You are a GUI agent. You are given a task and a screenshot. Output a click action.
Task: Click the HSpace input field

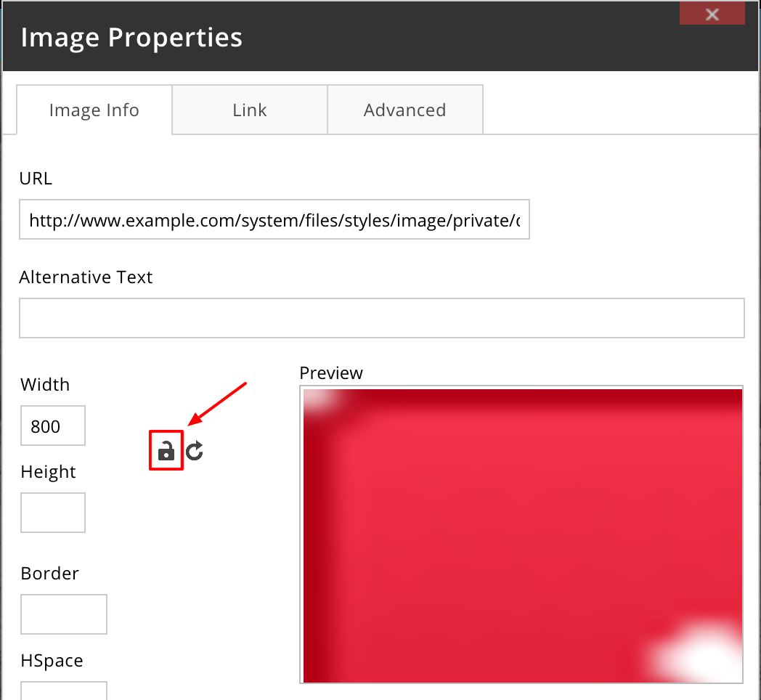click(63, 691)
